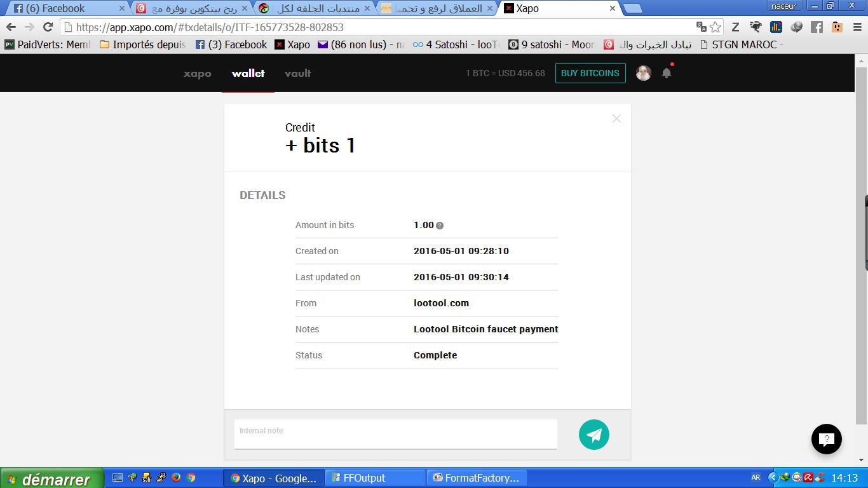
Task: Switch to FFOutput taskbar window
Action: click(375, 478)
